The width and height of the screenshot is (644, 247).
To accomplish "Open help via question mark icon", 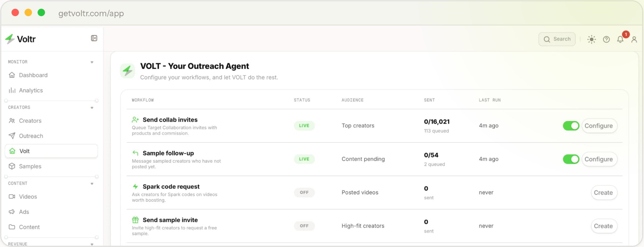I will pyautogui.click(x=606, y=39).
